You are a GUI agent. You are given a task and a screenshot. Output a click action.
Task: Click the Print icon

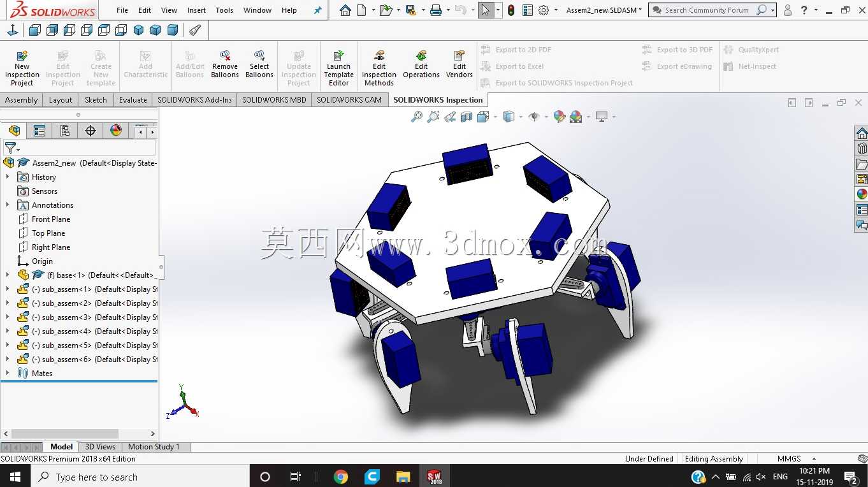[x=436, y=10]
